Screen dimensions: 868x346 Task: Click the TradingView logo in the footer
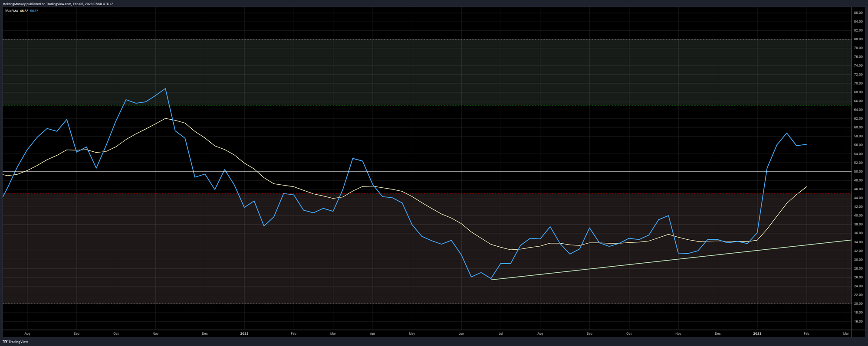(15, 342)
